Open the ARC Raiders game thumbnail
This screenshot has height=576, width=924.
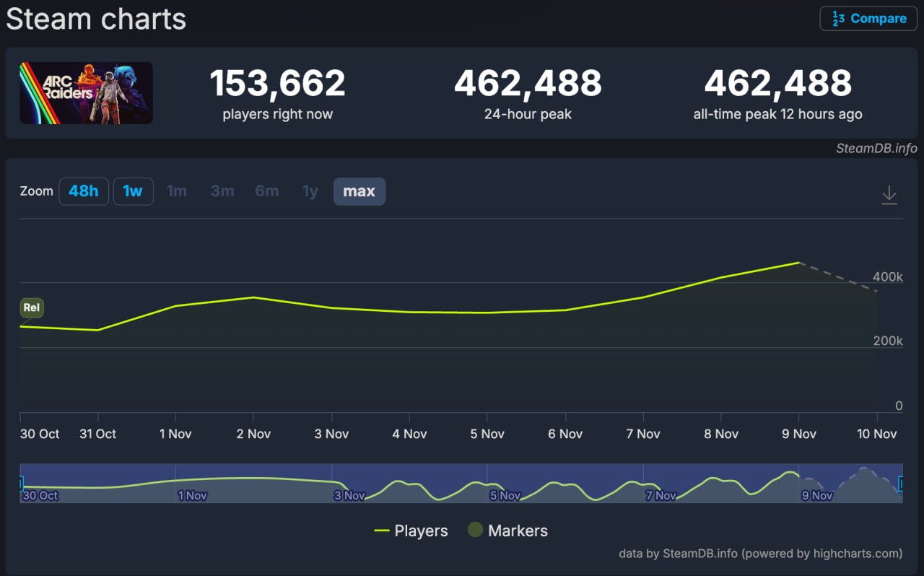pos(86,93)
